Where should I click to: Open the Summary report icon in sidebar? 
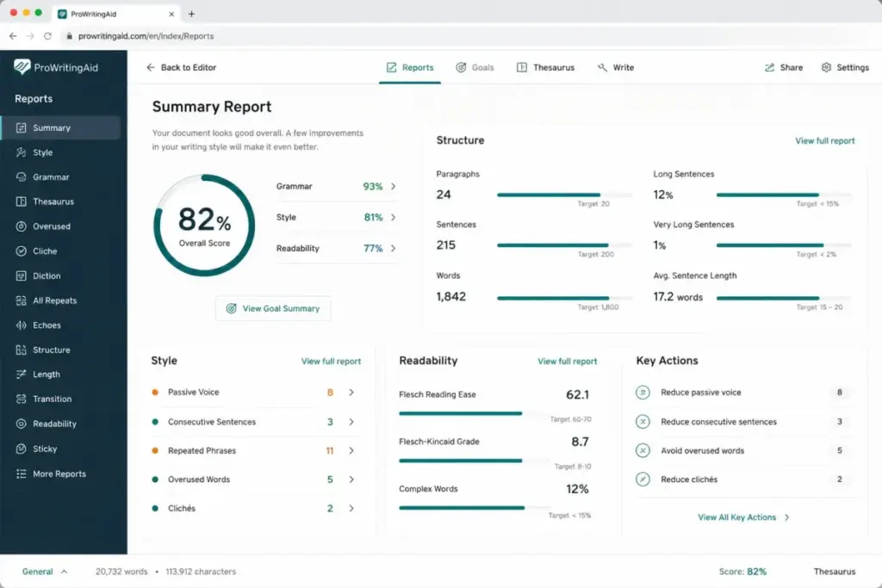21,127
